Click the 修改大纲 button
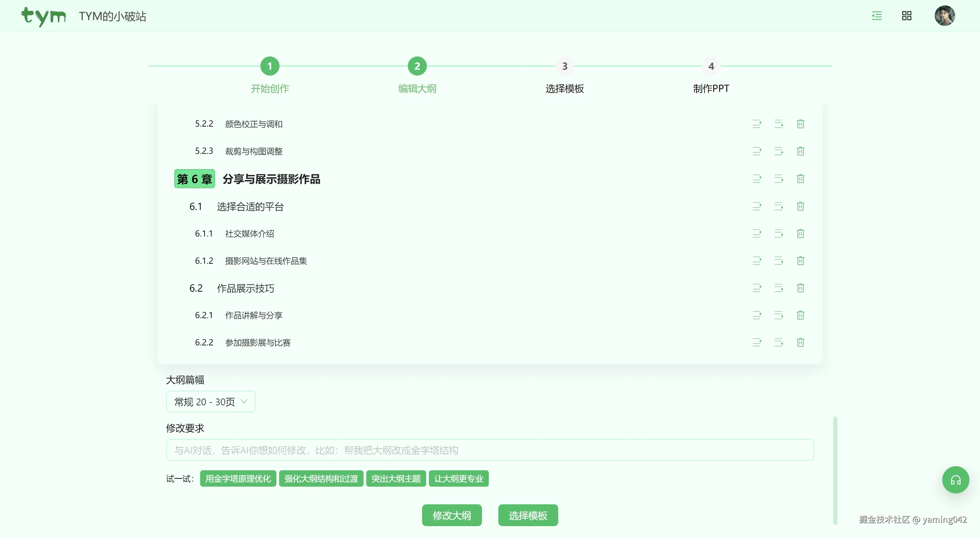This screenshot has height=538, width=980. pos(452,515)
